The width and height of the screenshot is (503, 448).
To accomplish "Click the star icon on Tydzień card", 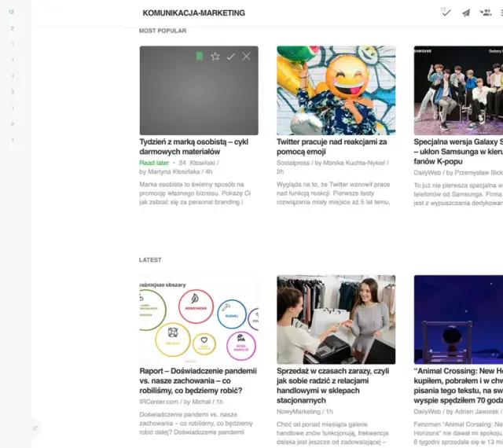I will pos(215,57).
